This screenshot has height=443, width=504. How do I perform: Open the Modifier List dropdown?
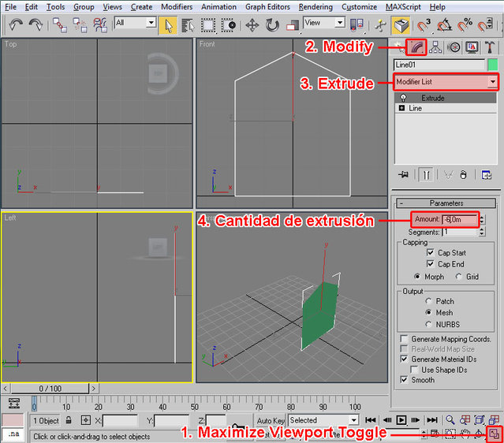(493, 81)
